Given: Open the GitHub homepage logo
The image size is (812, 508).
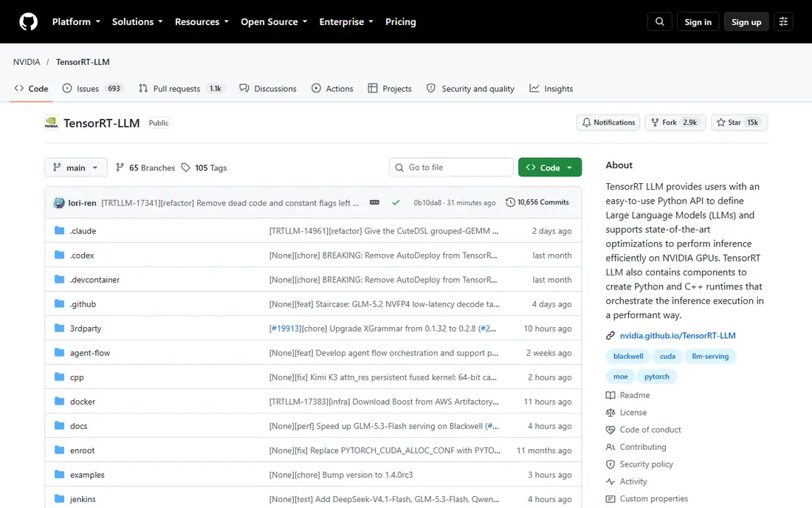Looking at the screenshot, I should 29,21.
